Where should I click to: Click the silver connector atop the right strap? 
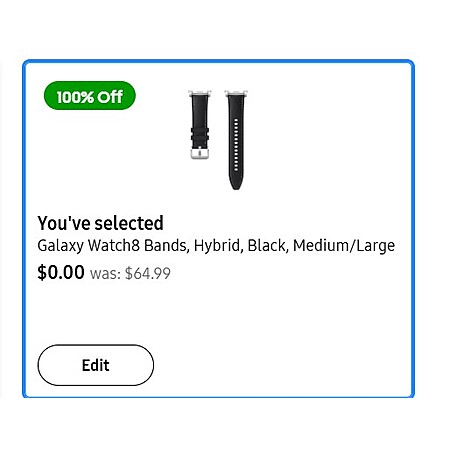(x=236, y=93)
